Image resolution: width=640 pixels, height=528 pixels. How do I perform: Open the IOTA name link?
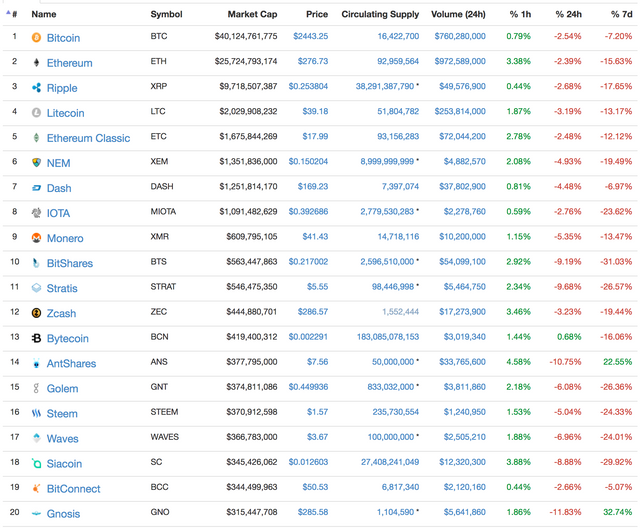(58, 213)
